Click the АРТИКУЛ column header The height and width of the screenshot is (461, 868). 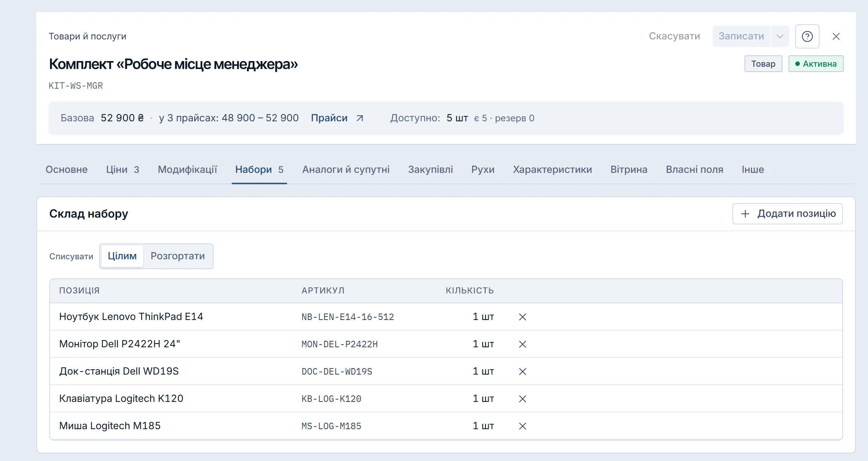(323, 291)
